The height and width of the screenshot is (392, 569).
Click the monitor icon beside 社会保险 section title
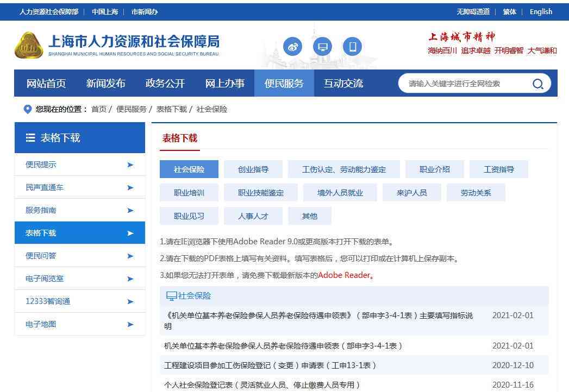(x=171, y=296)
